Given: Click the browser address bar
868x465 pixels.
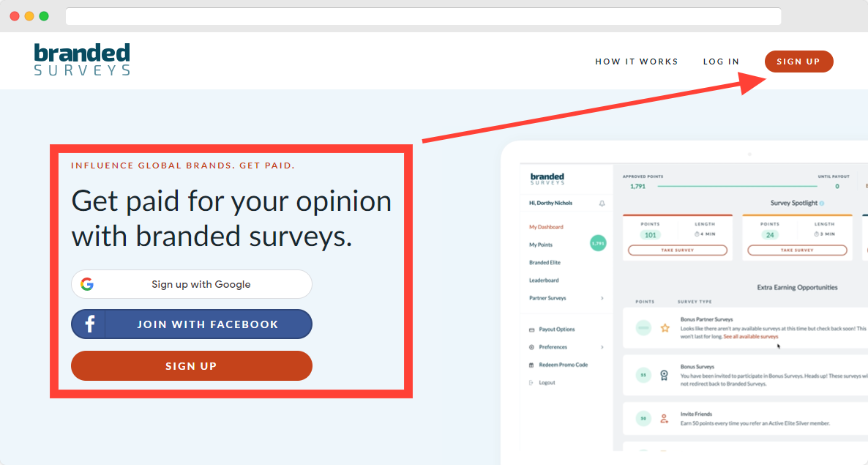Looking at the screenshot, I should 423,16.
